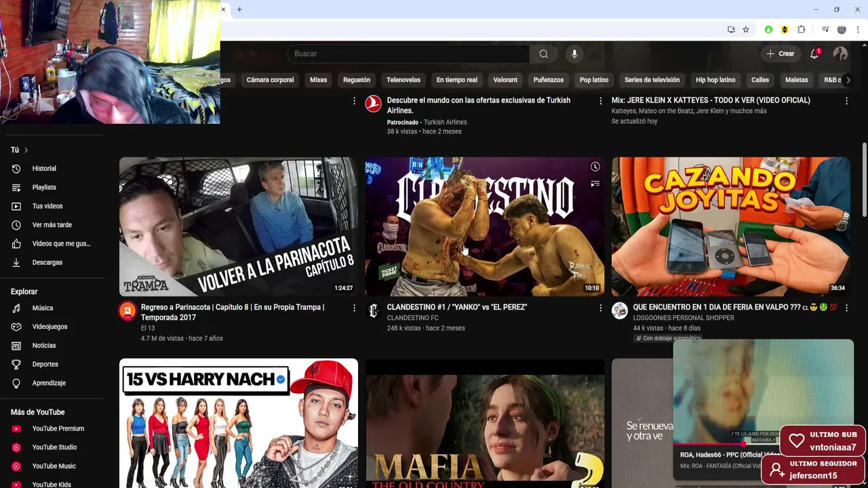Open the Clandestino FC channel avatar
Image resolution: width=868 pixels, height=488 pixels.
(x=373, y=311)
